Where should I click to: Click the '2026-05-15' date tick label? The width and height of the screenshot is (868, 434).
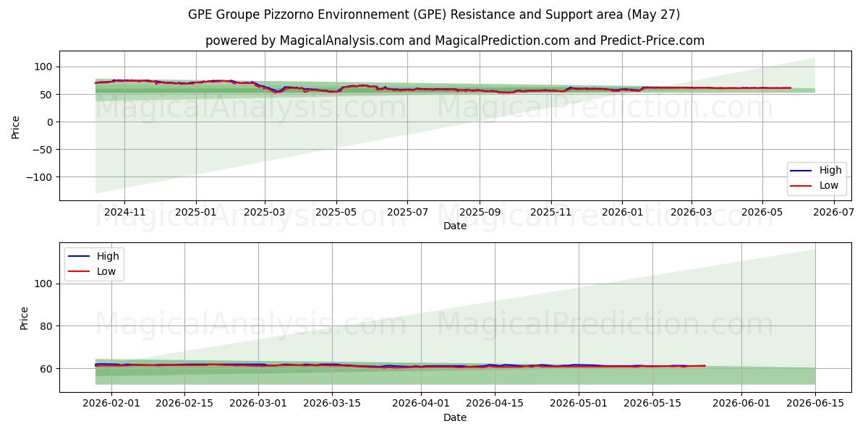point(652,404)
